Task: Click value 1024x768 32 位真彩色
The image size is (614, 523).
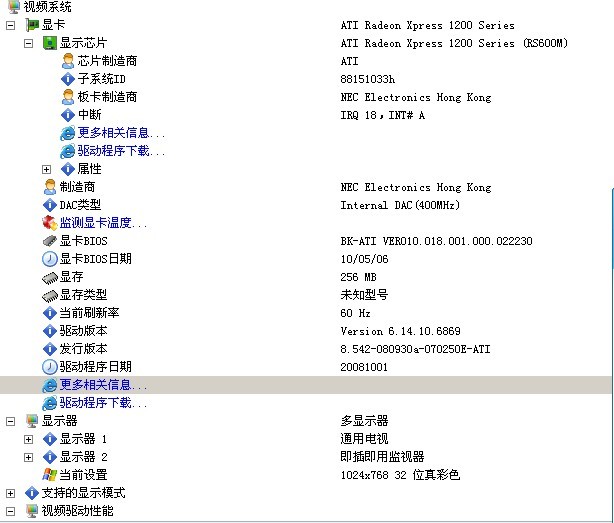Action: (400, 475)
